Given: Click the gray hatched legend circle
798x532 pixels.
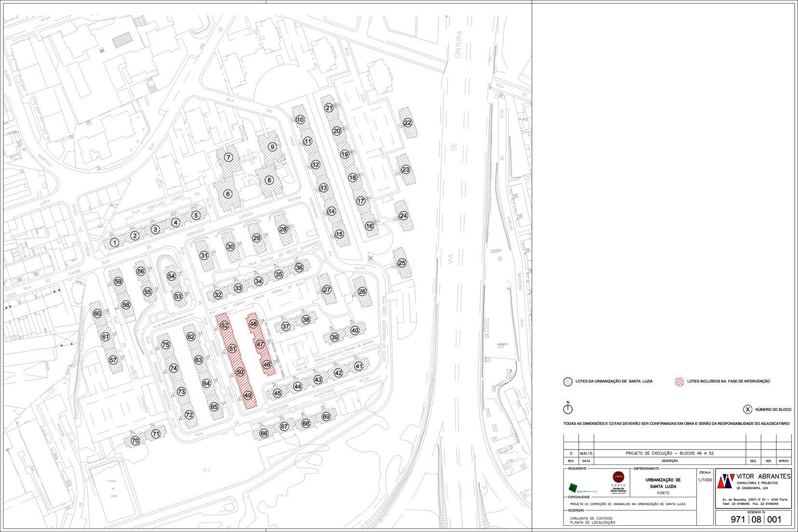Looking at the screenshot, I should (x=567, y=382).
